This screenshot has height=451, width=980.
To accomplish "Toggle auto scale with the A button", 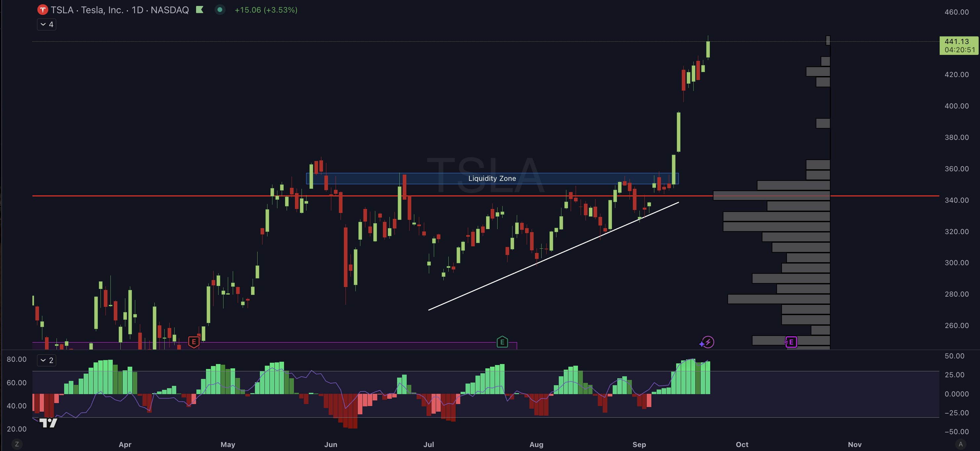I will [960, 444].
